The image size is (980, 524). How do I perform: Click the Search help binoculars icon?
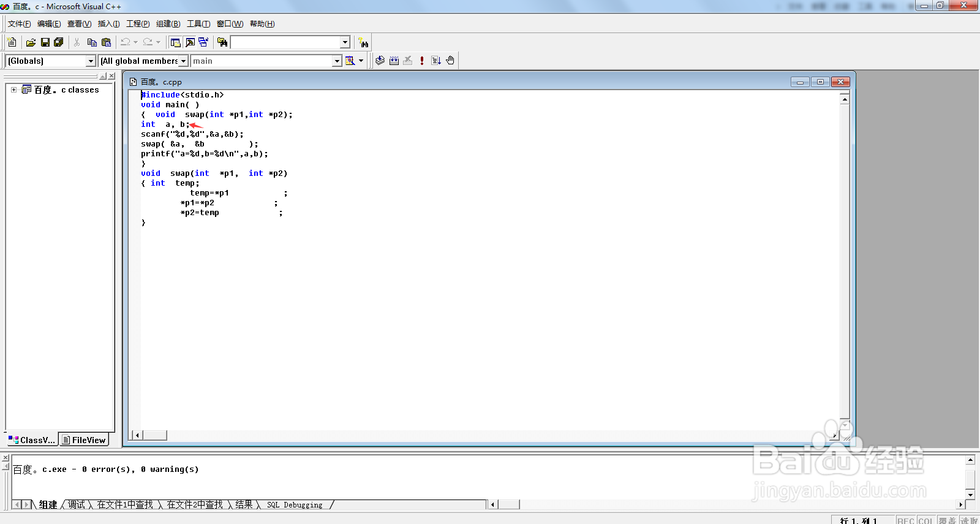(x=364, y=43)
